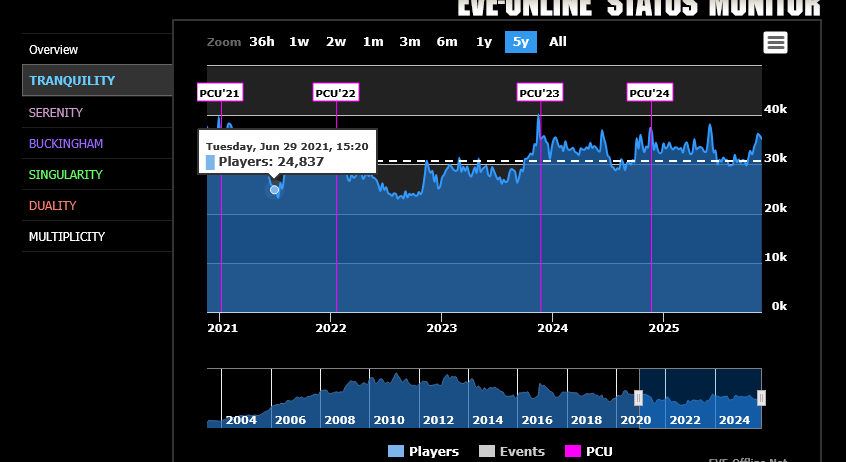The height and width of the screenshot is (462, 846).
Task: Switch to the BUCKINGHAM server
Action: pyautogui.click(x=97, y=143)
